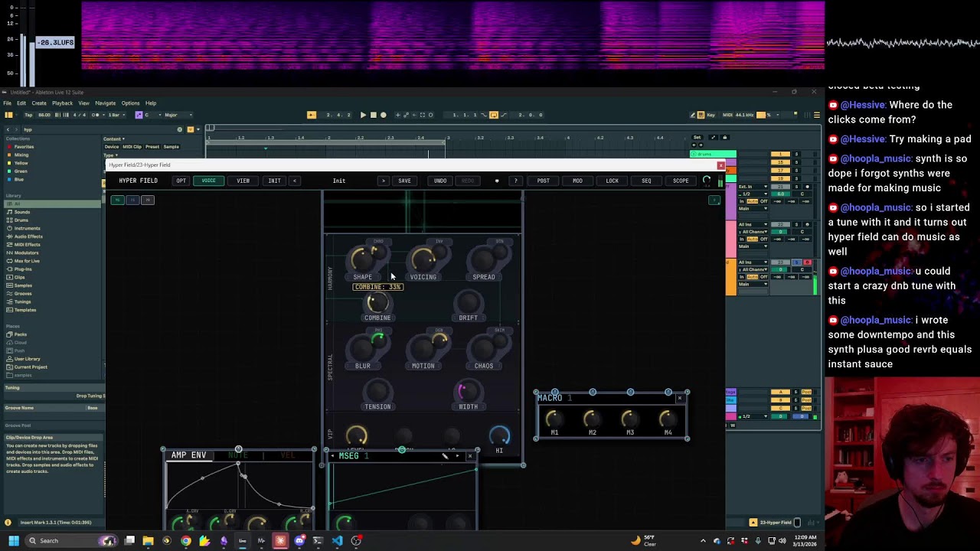Screen dimensions: 980x551
Task: Open Current Project under Places
Action: pyautogui.click(x=30, y=367)
